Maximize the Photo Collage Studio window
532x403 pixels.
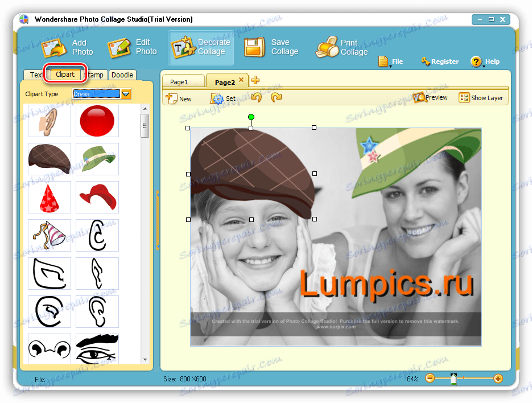pos(491,19)
